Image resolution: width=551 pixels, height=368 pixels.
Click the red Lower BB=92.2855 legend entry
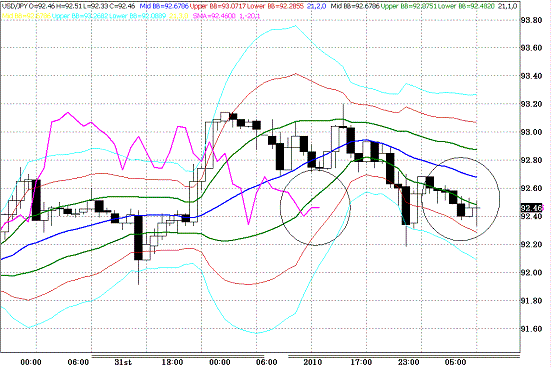coord(275,6)
